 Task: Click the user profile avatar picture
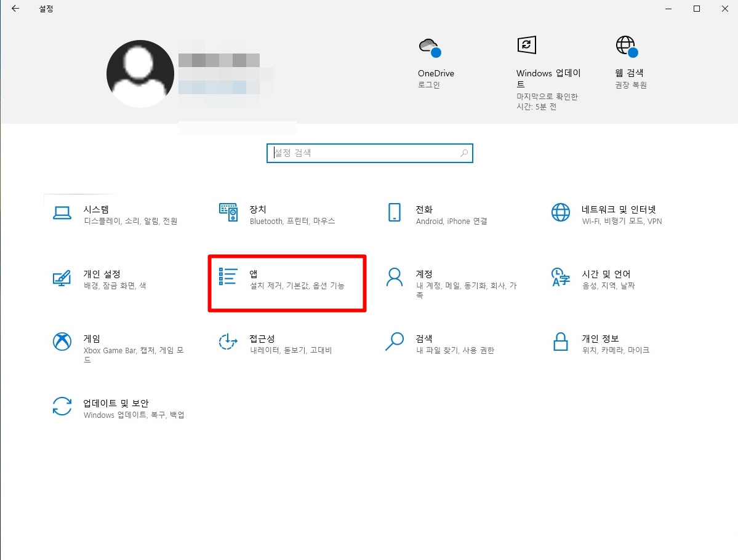click(x=140, y=74)
